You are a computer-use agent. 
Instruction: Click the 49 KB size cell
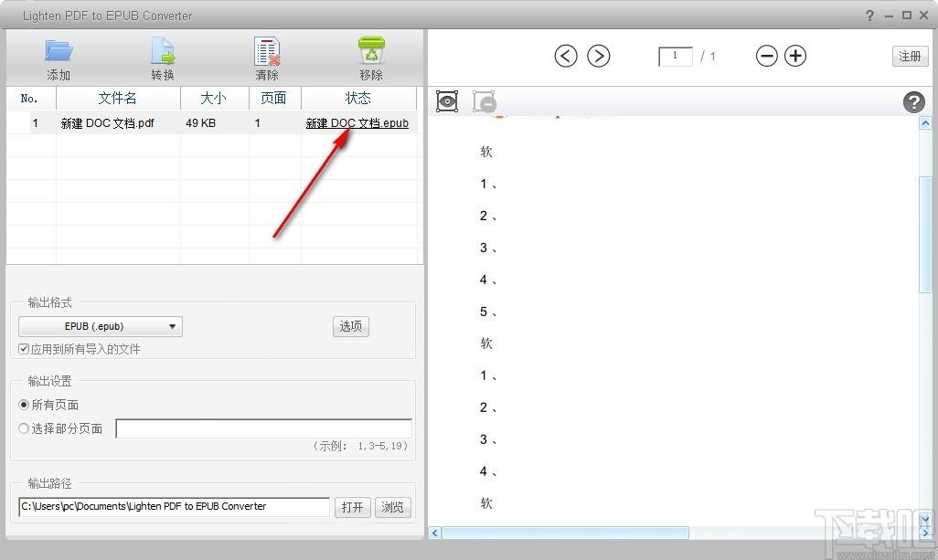[200, 123]
